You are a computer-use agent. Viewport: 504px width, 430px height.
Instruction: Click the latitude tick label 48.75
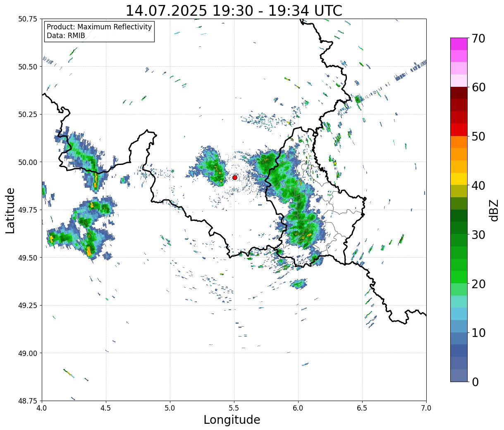(x=28, y=401)
